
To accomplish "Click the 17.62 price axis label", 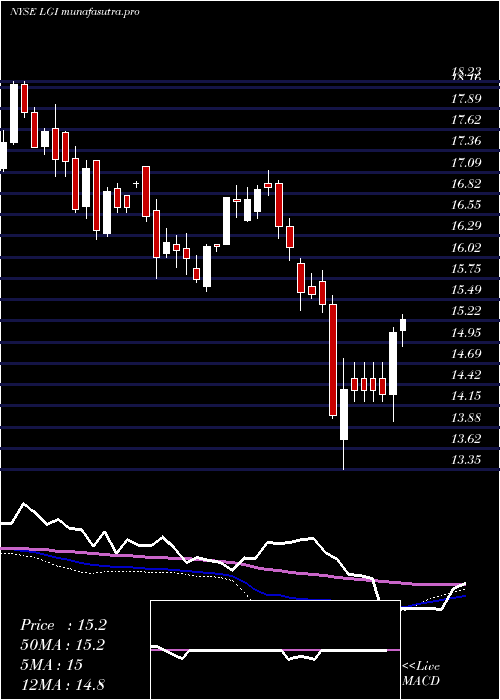I will pyautogui.click(x=466, y=120).
